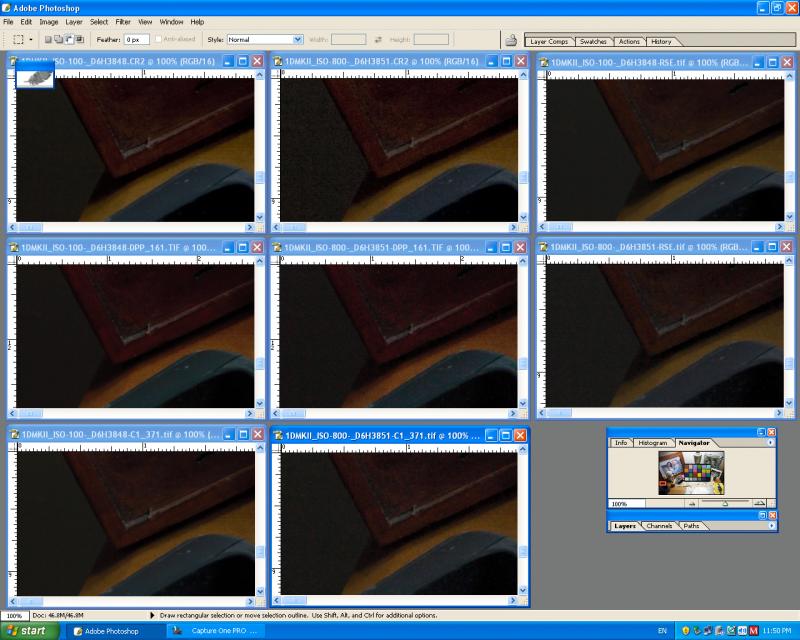
Task: Click the ISO-800 D6H3851.CR2 document title icon
Action: point(278,61)
